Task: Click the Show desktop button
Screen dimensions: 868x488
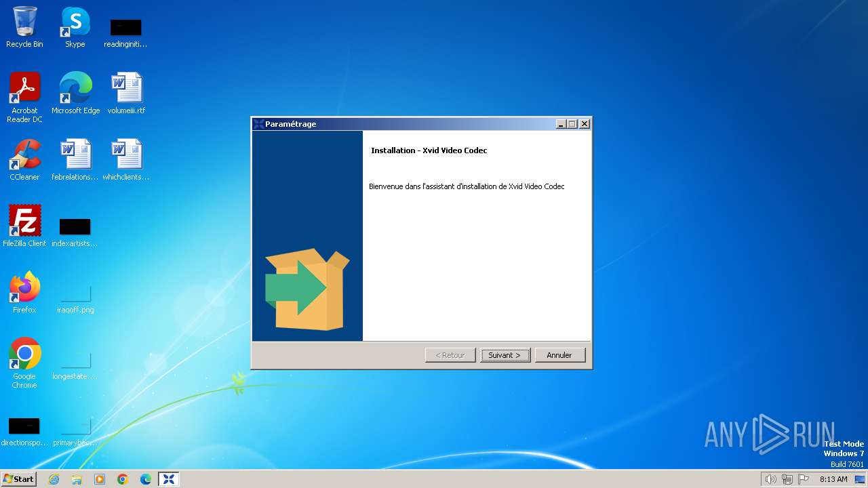Action: tap(861, 479)
